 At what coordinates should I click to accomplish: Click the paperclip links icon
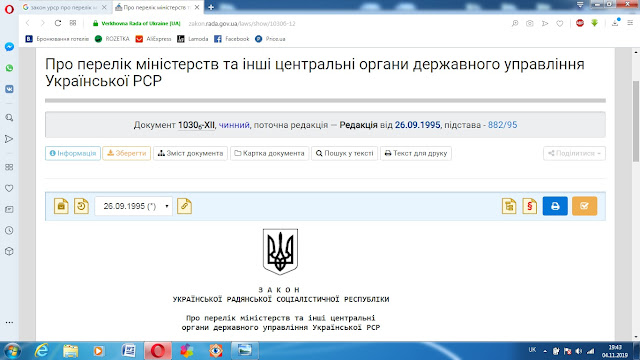click(184, 206)
